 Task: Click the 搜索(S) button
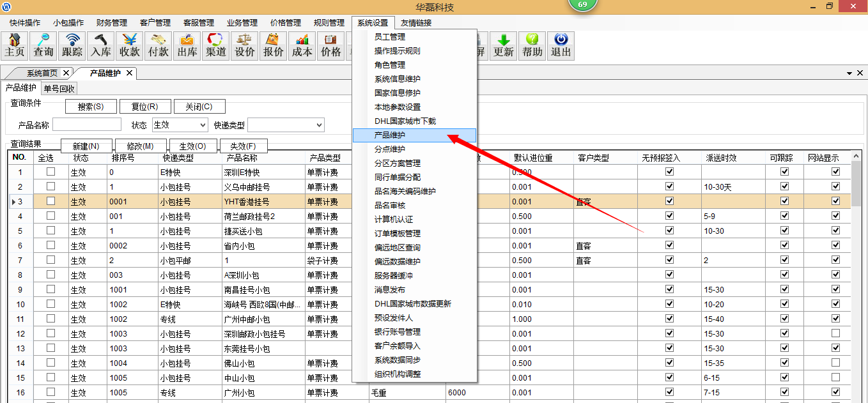tap(91, 107)
